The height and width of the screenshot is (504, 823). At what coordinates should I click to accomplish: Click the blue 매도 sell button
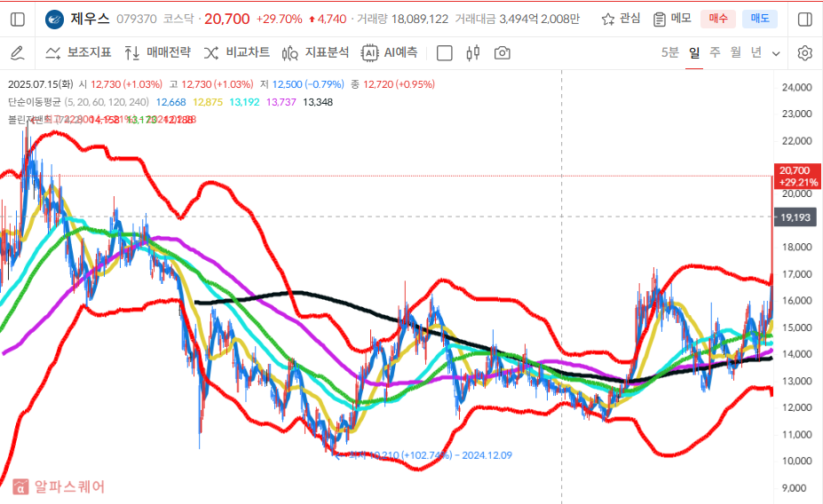click(x=759, y=19)
